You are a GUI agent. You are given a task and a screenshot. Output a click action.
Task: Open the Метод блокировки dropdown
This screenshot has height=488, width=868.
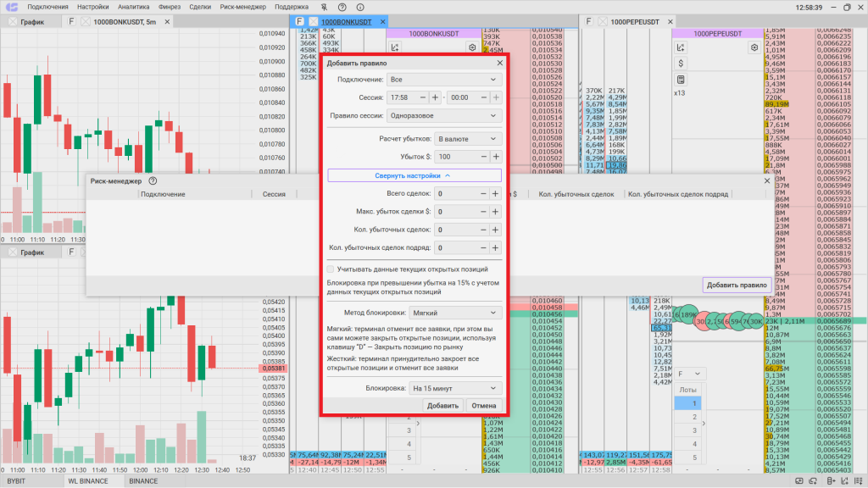pos(455,313)
